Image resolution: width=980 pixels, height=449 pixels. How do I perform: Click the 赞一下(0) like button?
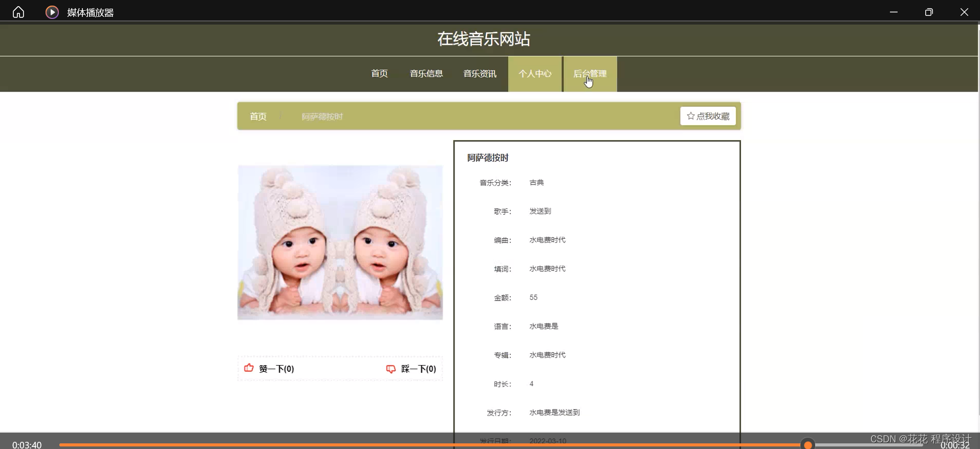pyautogui.click(x=269, y=369)
